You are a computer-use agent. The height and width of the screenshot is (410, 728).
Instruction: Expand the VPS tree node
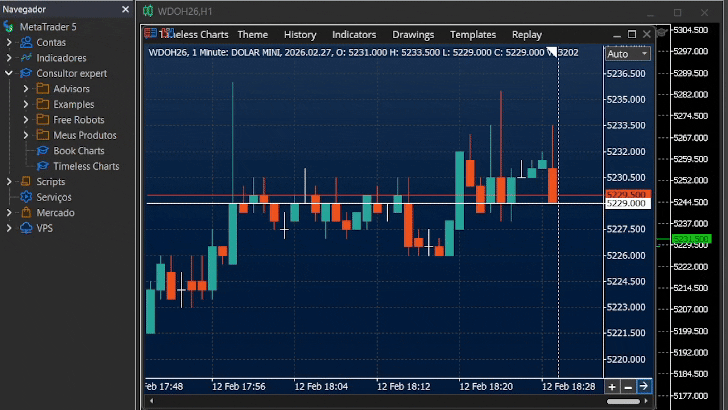9,228
